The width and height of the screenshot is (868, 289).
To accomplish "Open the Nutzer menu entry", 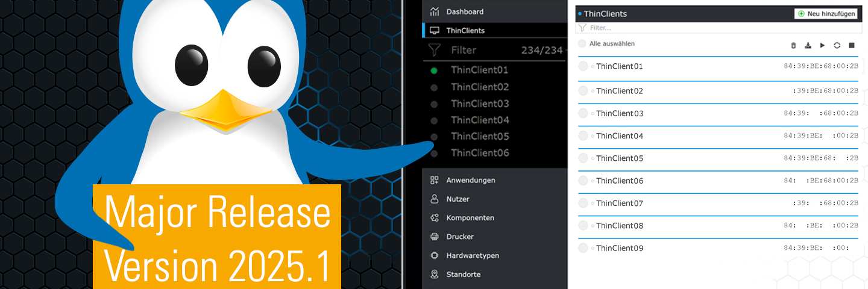I will [x=458, y=199].
